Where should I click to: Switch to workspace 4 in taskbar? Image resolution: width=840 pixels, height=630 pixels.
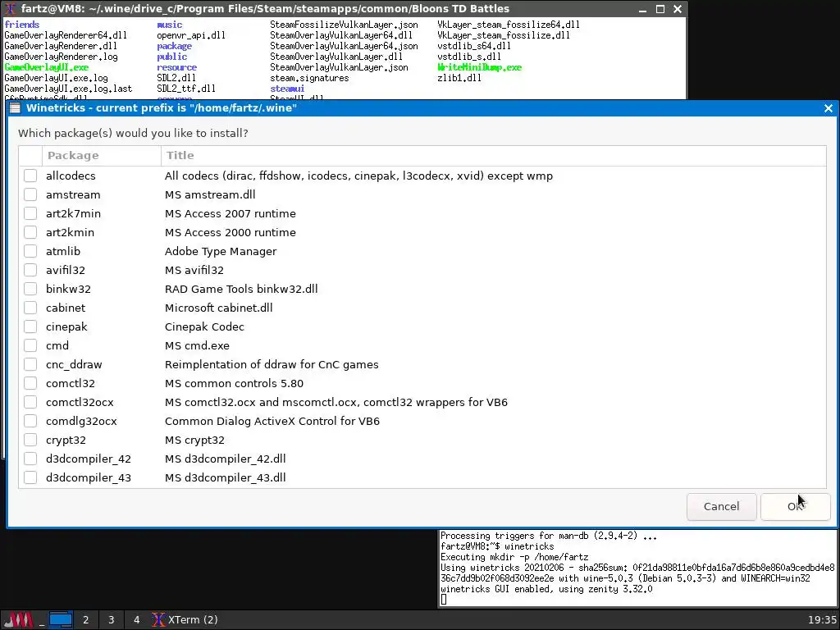[137, 620]
